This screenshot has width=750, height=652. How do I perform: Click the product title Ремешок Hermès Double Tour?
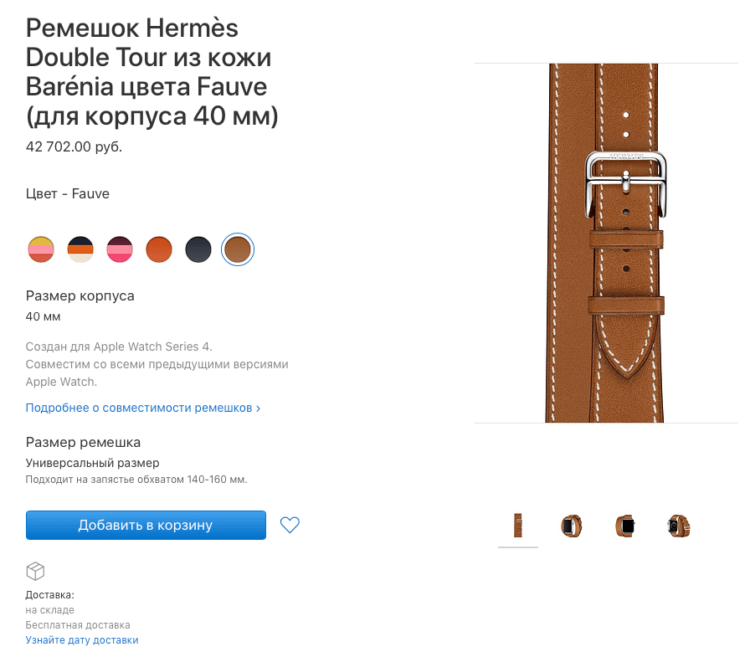pyautogui.click(x=152, y=72)
